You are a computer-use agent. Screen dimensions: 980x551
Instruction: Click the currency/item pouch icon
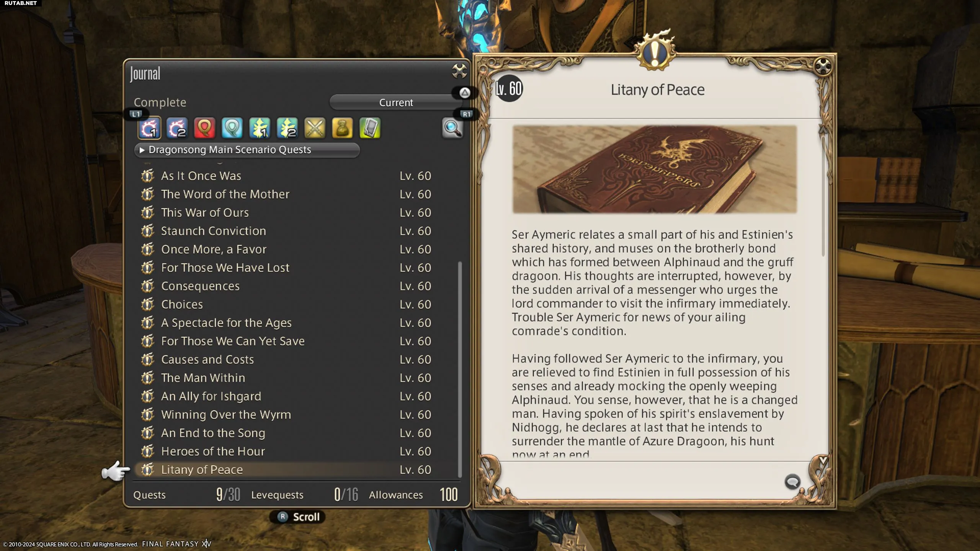tap(342, 128)
